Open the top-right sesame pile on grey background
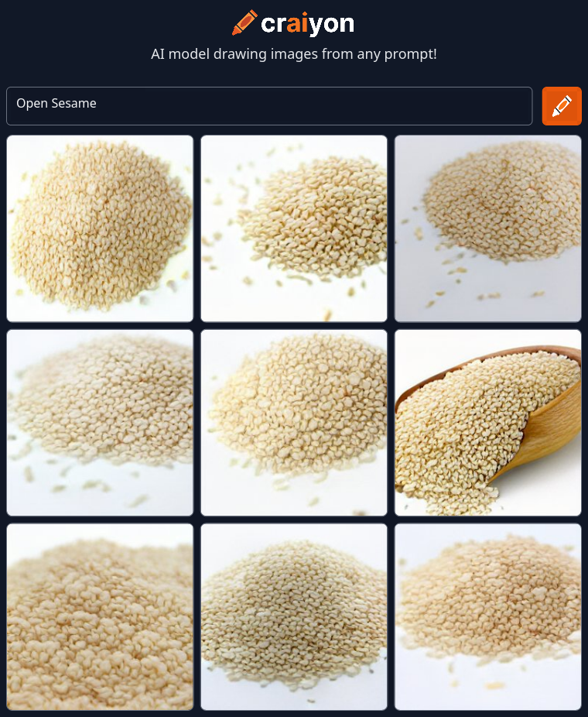 coord(488,228)
